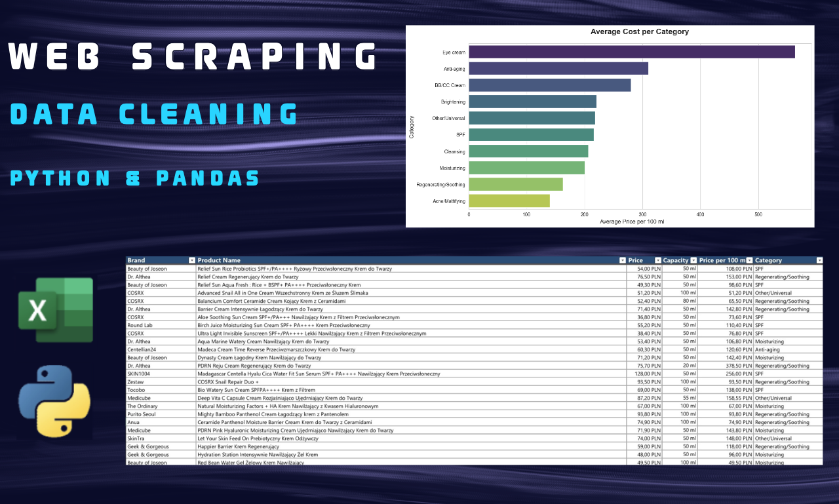Click the 'BB/CC Cream' chart axis label

point(450,85)
